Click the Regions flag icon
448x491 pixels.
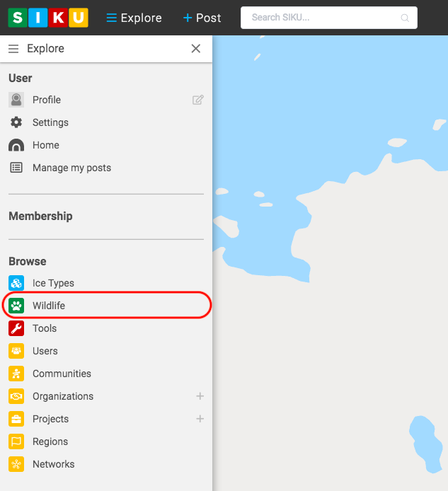[16, 441]
